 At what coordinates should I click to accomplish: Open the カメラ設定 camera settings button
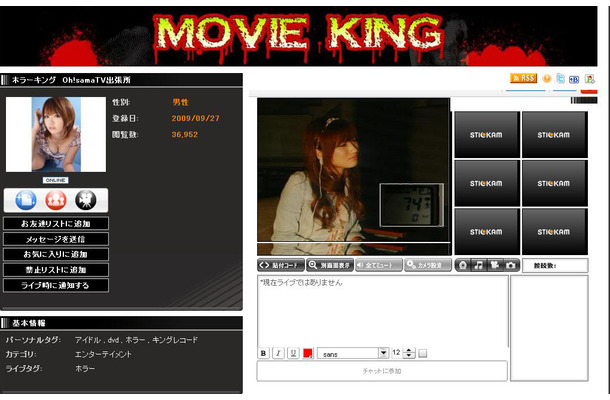click(x=428, y=265)
